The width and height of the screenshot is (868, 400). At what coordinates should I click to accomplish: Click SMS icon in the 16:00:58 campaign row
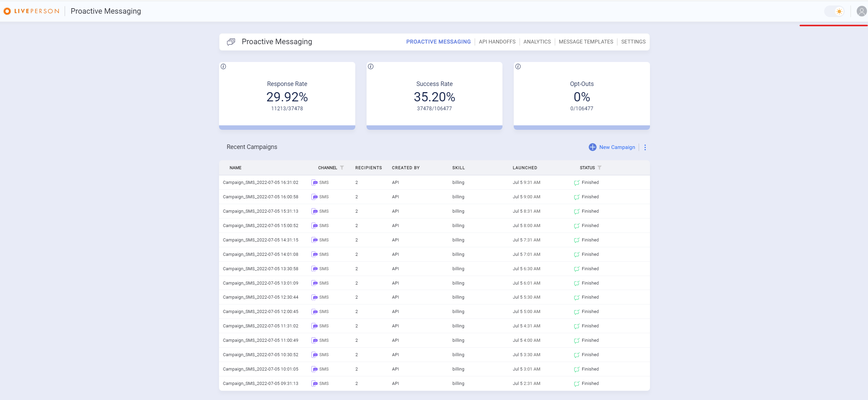click(315, 197)
